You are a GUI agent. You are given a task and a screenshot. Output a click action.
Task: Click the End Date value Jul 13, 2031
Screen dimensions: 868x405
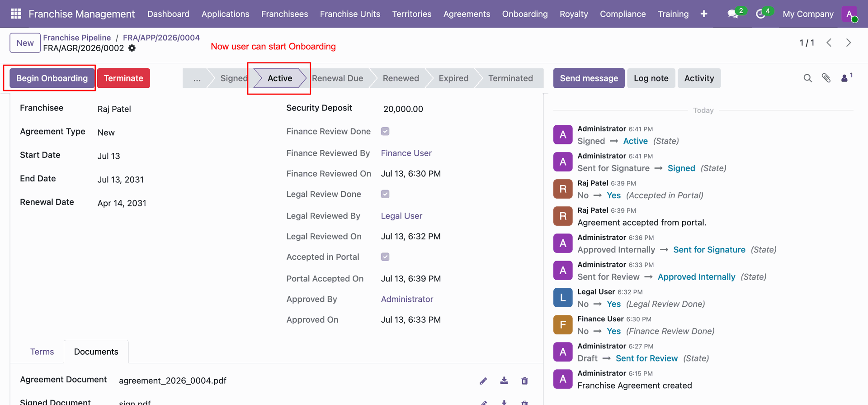[121, 180]
